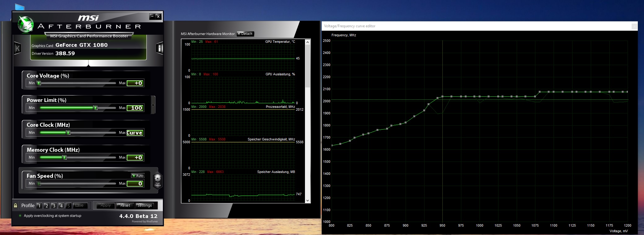
Task: Select the Fan Speed value field
Action: (x=135, y=184)
